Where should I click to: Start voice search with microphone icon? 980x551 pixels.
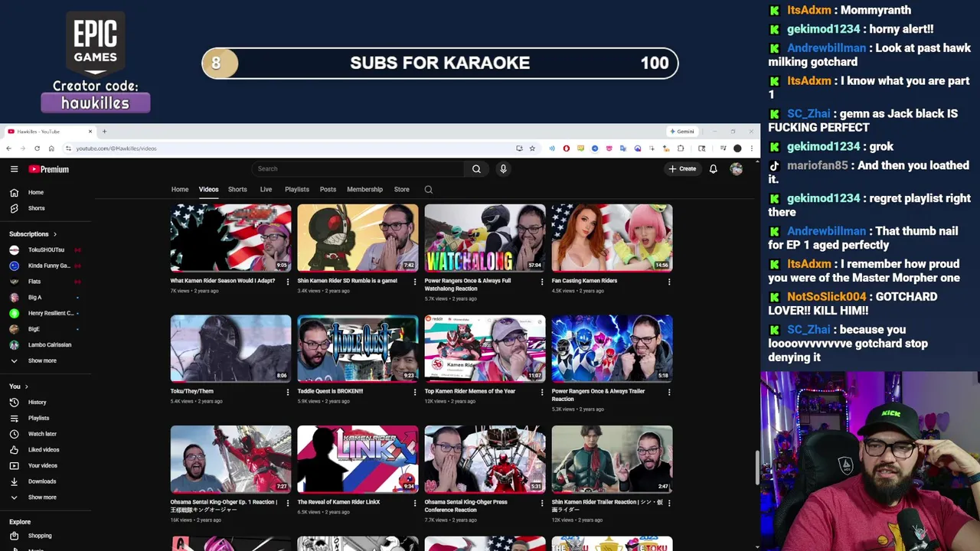503,169
